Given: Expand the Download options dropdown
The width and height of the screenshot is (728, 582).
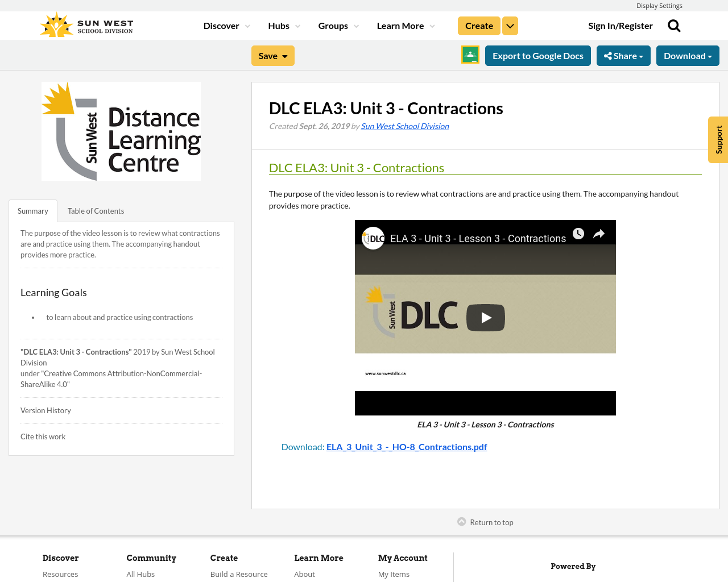Looking at the screenshot, I should pyautogui.click(x=688, y=55).
